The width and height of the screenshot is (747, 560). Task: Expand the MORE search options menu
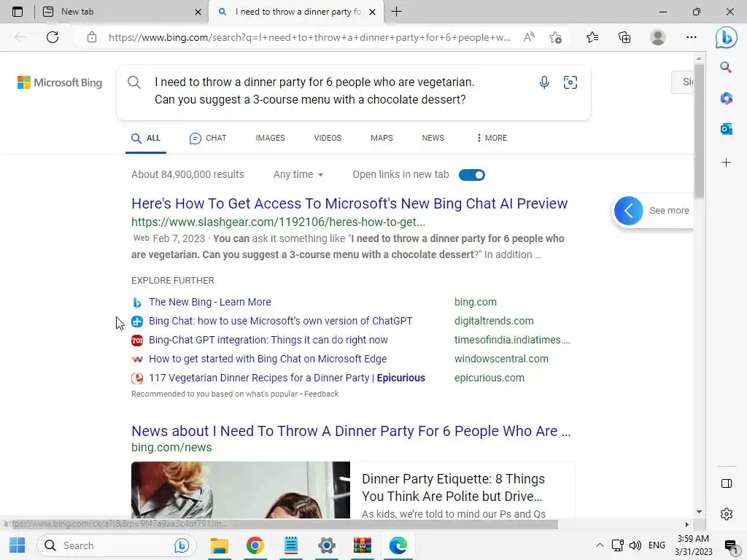click(492, 138)
